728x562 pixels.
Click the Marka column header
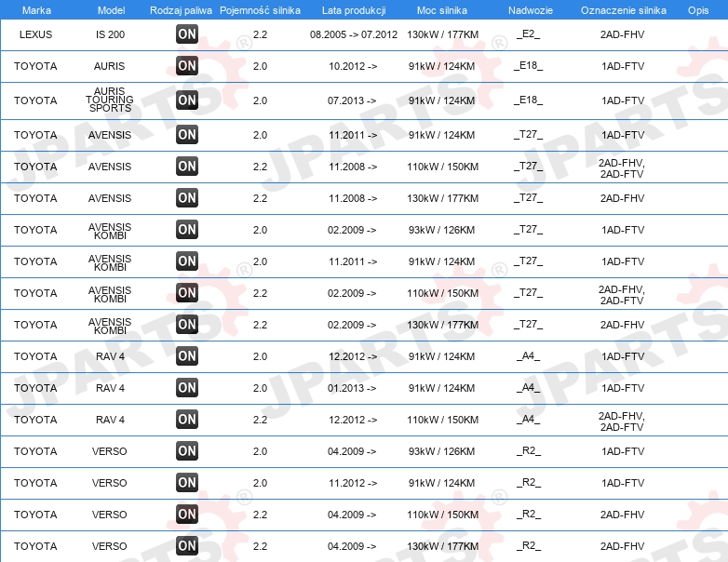(36, 10)
